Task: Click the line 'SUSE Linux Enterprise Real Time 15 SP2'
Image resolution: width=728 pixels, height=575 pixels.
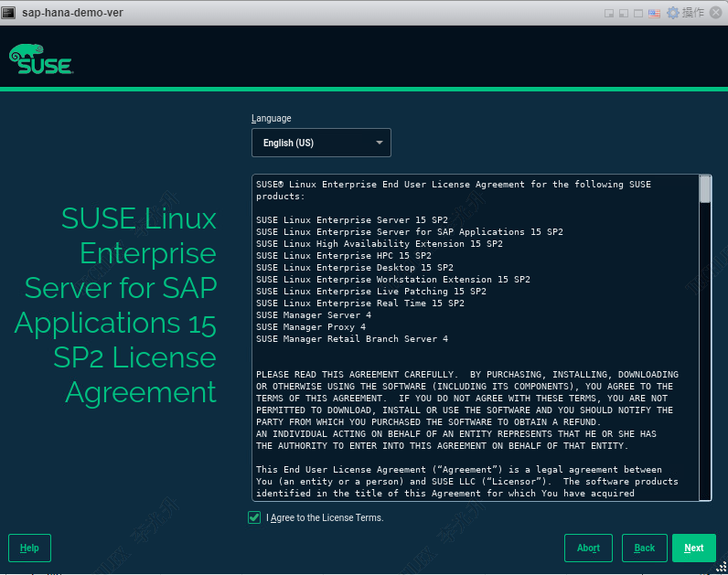Action: coord(359,303)
